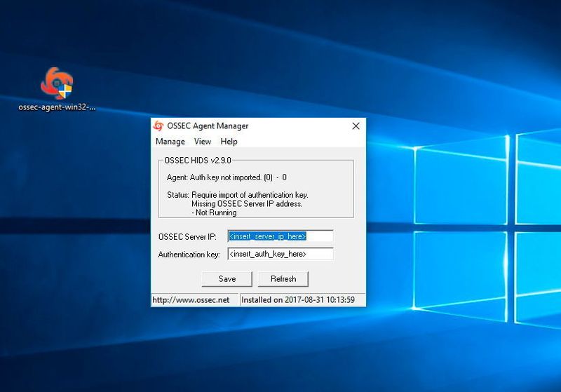
Task: Click the 'OSSEC HIDS v2.9.0' group label
Action: tap(198, 160)
